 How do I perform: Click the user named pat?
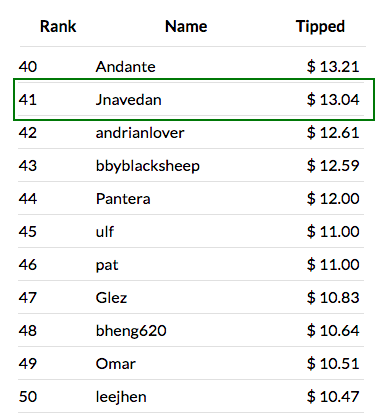(107, 265)
